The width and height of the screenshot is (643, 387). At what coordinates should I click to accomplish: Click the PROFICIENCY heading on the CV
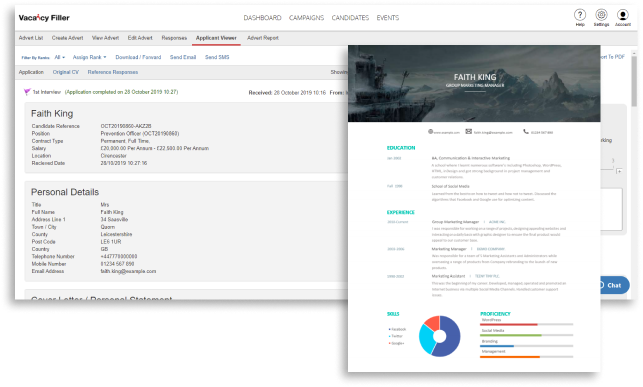495,314
